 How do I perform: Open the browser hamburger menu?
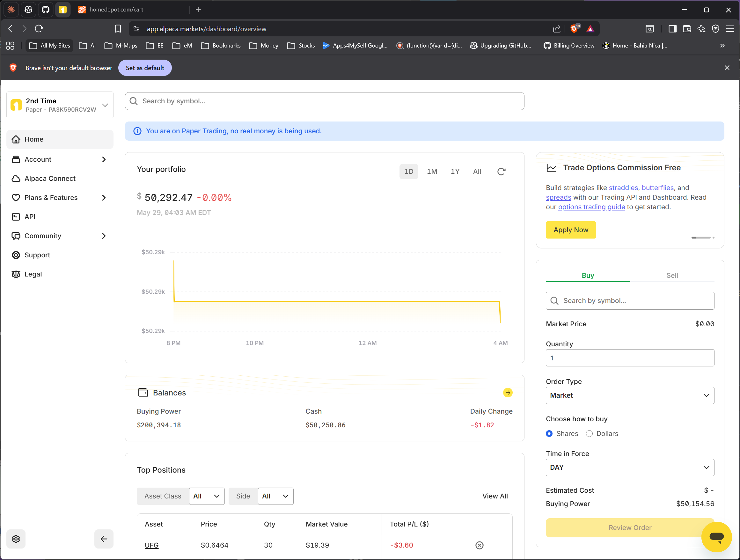point(730,29)
